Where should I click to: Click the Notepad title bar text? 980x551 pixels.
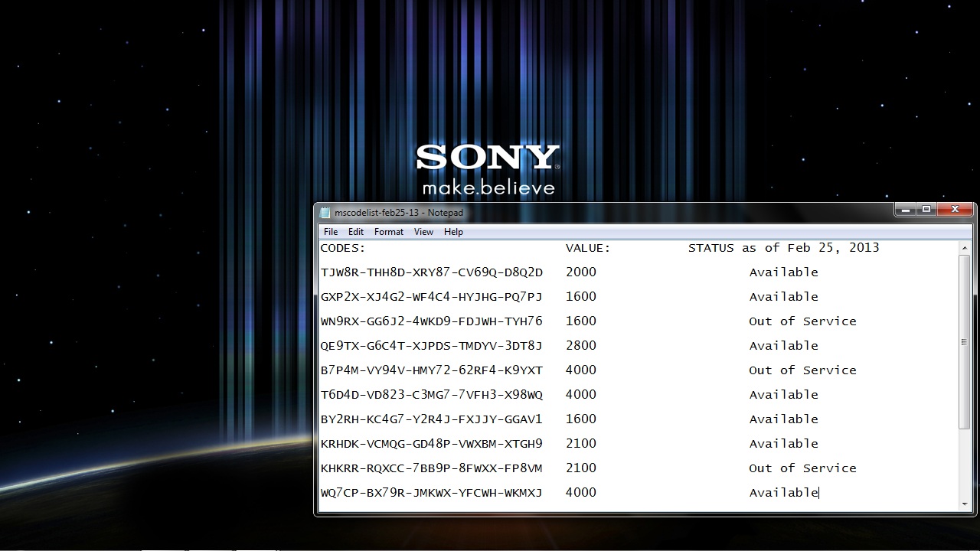point(399,213)
